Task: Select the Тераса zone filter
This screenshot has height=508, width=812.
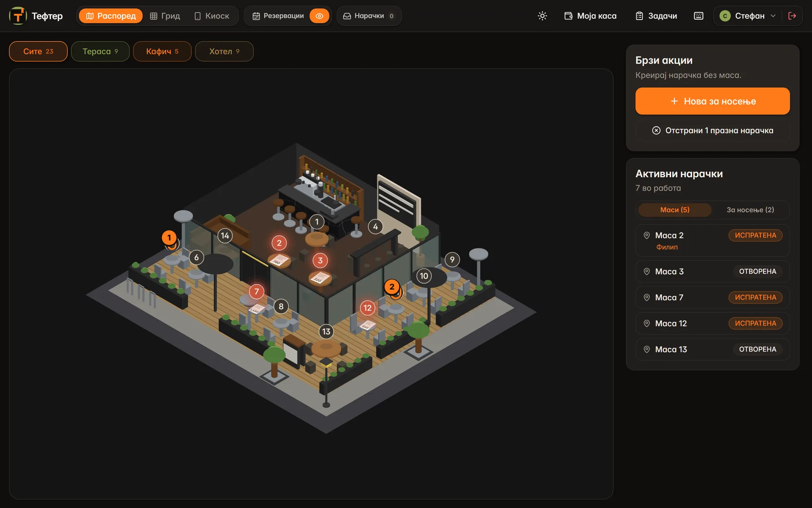Action: (x=100, y=51)
